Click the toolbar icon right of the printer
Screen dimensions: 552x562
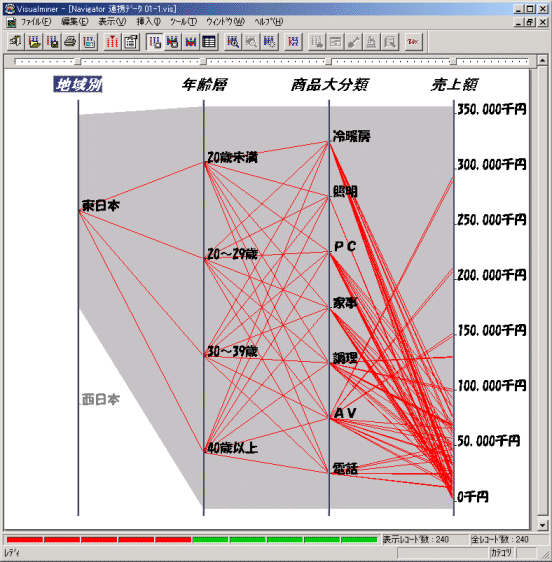(89, 42)
